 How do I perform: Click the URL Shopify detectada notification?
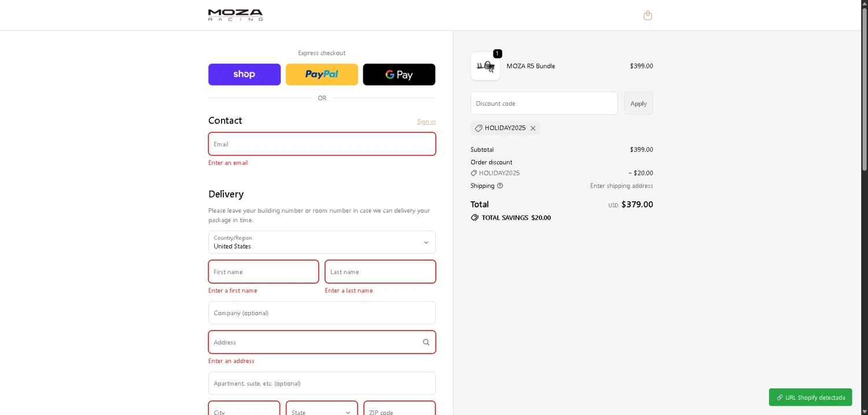point(810,397)
